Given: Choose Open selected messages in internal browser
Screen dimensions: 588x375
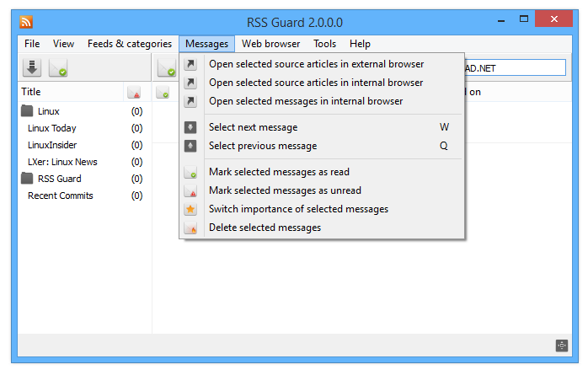Looking at the screenshot, I should tap(322, 101).
